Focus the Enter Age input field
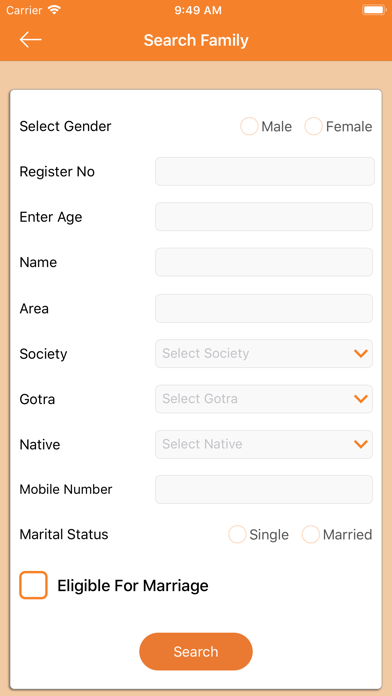 [x=264, y=217]
